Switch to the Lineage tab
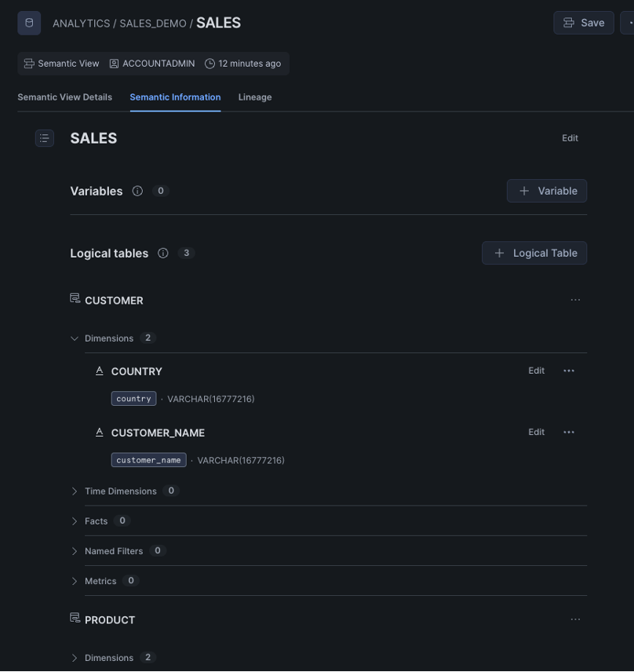The image size is (634, 672). [x=255, y=97]
